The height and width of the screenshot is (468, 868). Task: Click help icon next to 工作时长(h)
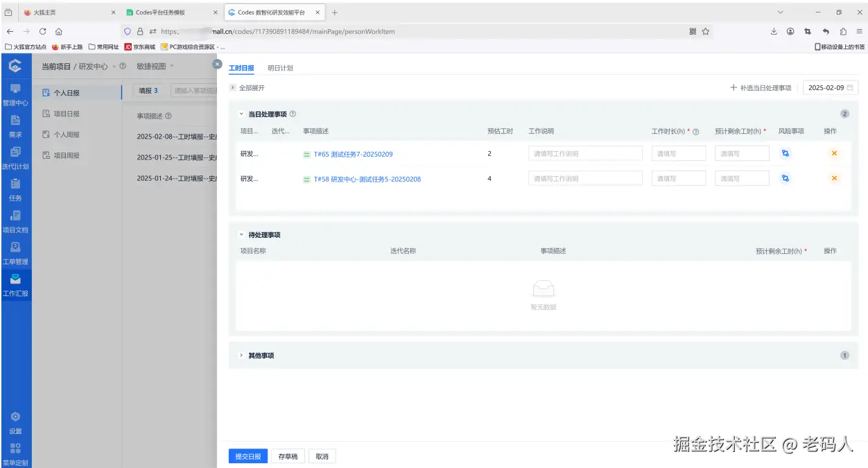pyautogui.click(x=695, y=132)
